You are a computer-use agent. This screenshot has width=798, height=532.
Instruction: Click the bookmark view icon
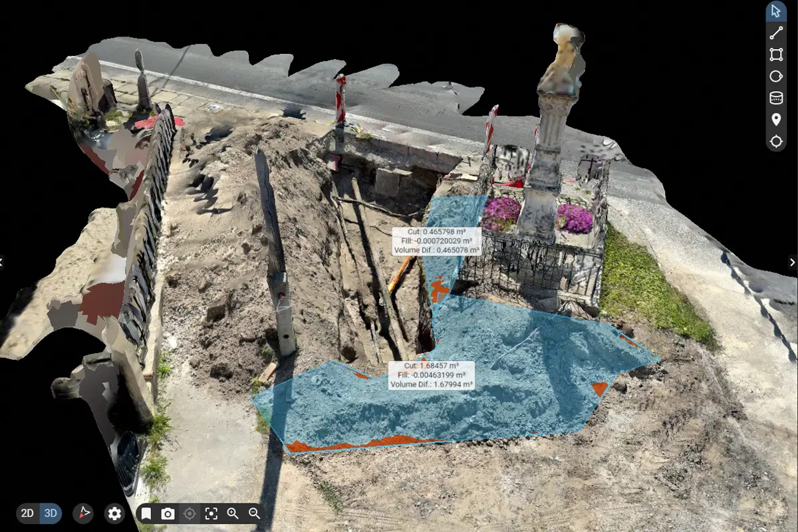(146, 513)
